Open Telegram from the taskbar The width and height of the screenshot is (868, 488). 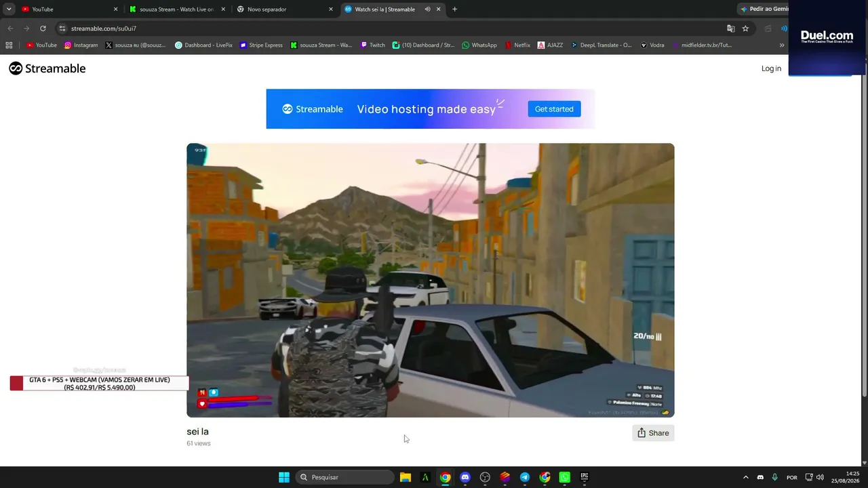[x=525, y=477]
